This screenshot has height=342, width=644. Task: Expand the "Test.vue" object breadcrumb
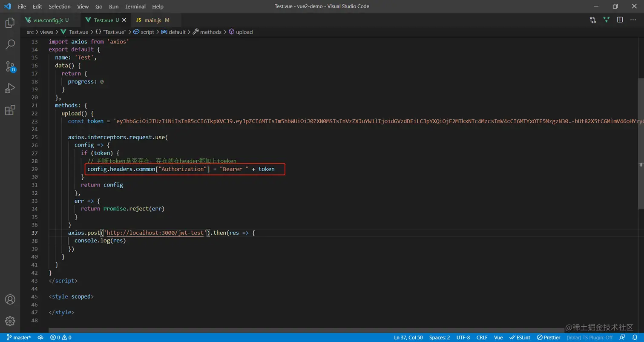111,32
